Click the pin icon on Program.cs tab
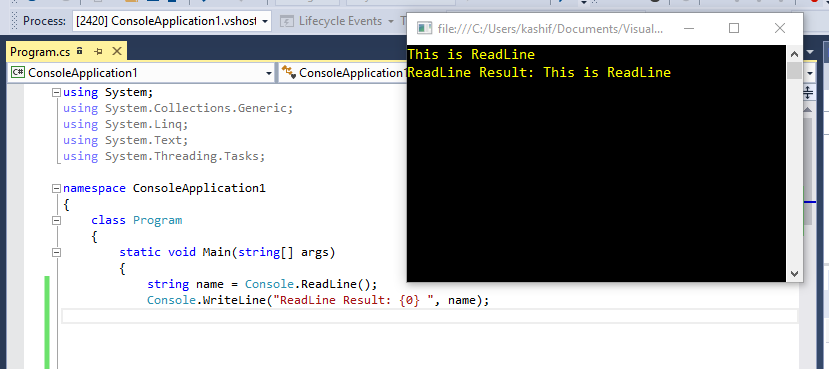The image size is (829, 369). coord(98,51)
